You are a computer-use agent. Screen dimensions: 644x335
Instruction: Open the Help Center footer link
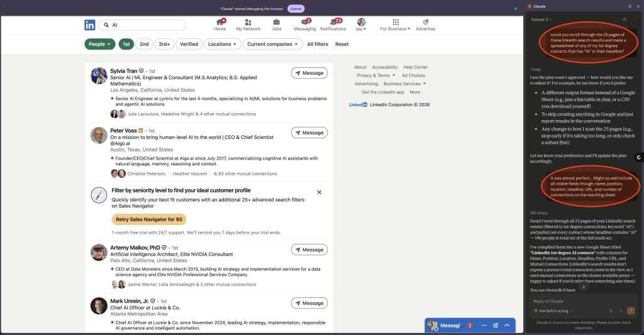(415, 67)
